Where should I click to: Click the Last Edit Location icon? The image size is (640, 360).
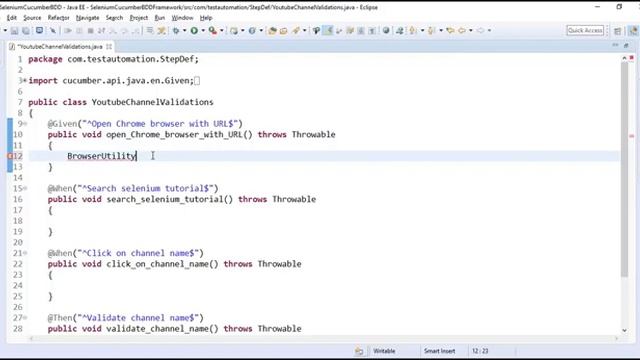point(450,31)
